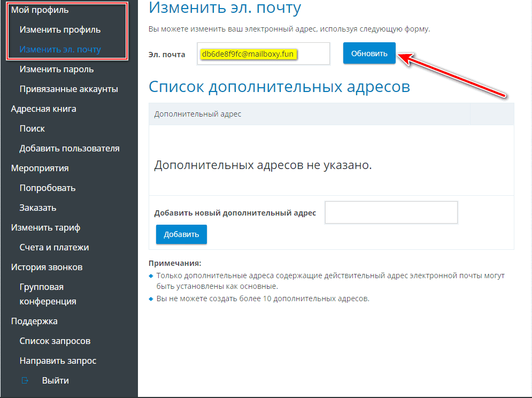Click the Примечания: label

175,263
